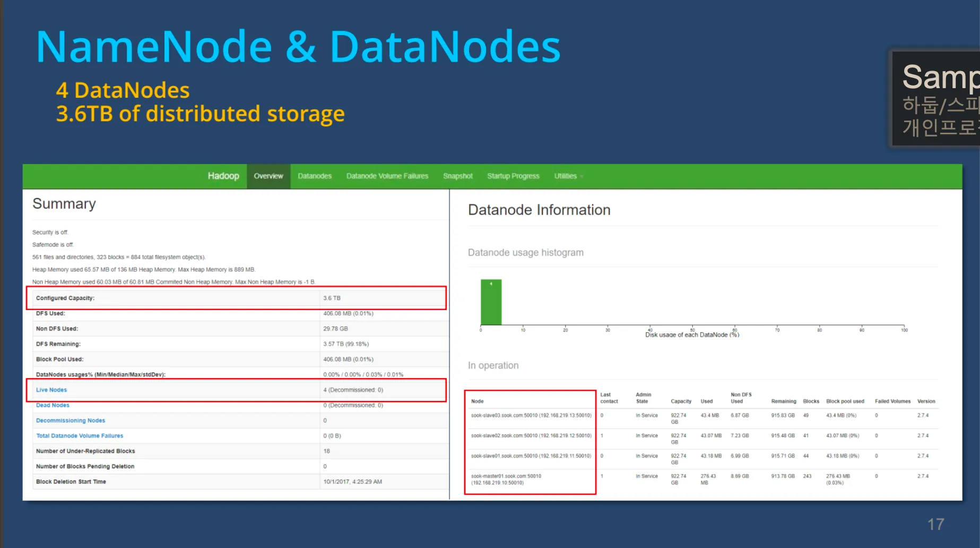Go to the Snapshot tab
Image resolution: width=980 pixels, height=548 pixels.
(457, 176)
